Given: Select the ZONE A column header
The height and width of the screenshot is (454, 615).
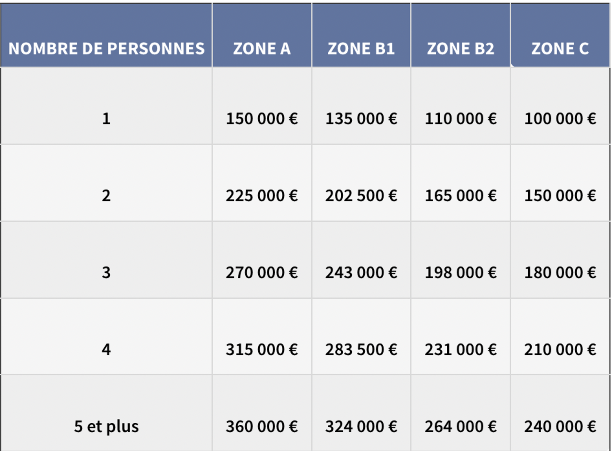Looking at the screenshot, I should (x=262, y=48).
